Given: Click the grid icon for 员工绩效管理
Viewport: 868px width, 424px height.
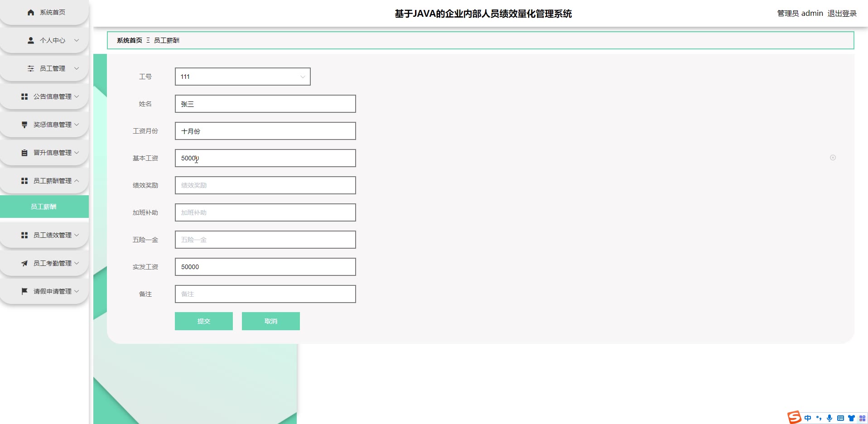Looking at the screenshot, I should (24, 235).
